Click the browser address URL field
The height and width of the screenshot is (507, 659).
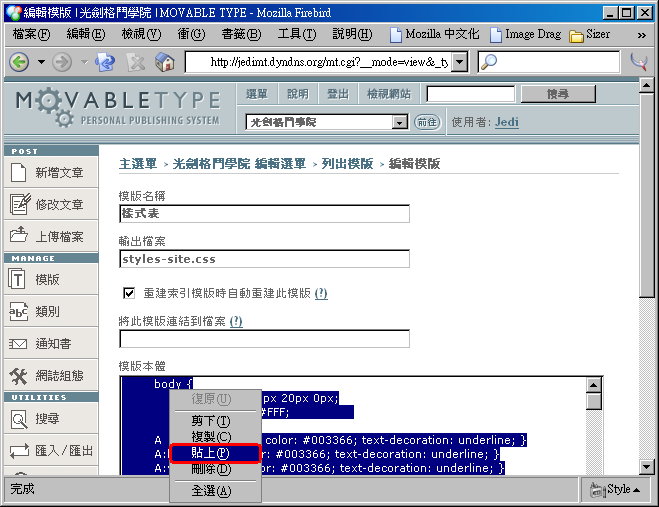click(x=319, y=62)
